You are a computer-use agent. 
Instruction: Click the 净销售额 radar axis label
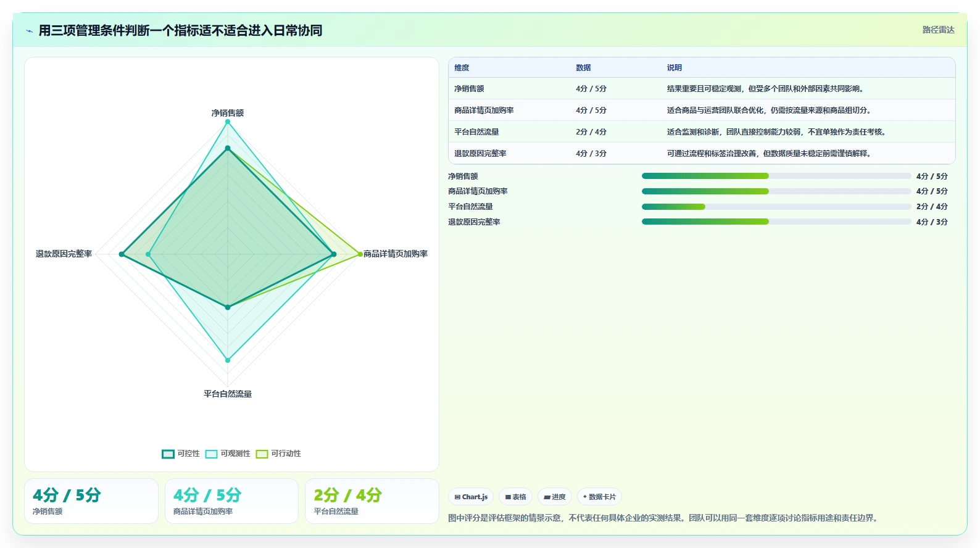click(228, 113)
